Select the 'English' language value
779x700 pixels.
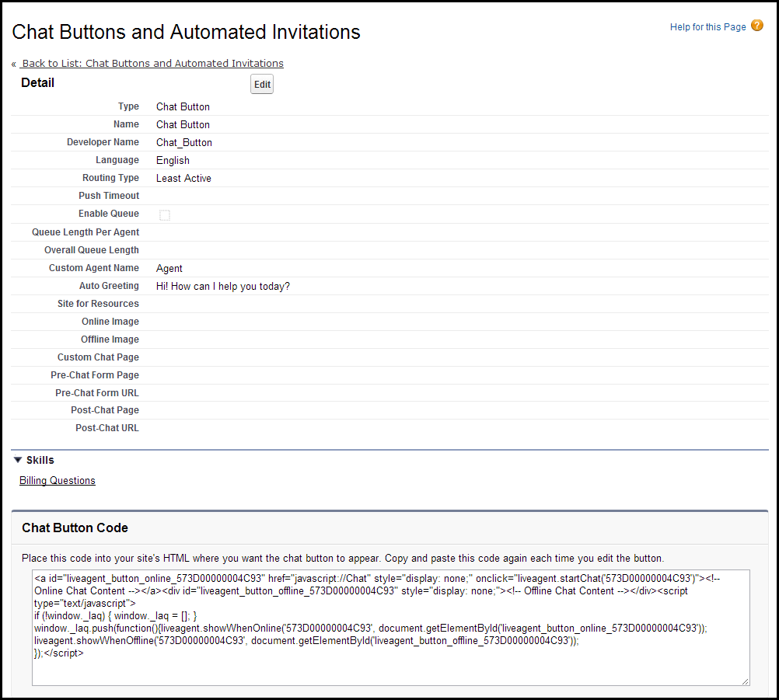point(173,160)
